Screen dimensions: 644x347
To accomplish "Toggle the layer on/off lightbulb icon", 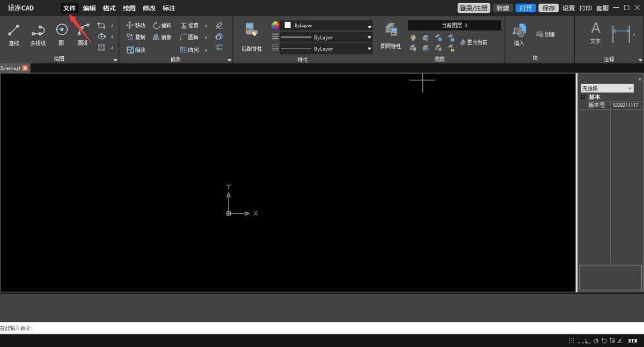I will 413,38.
